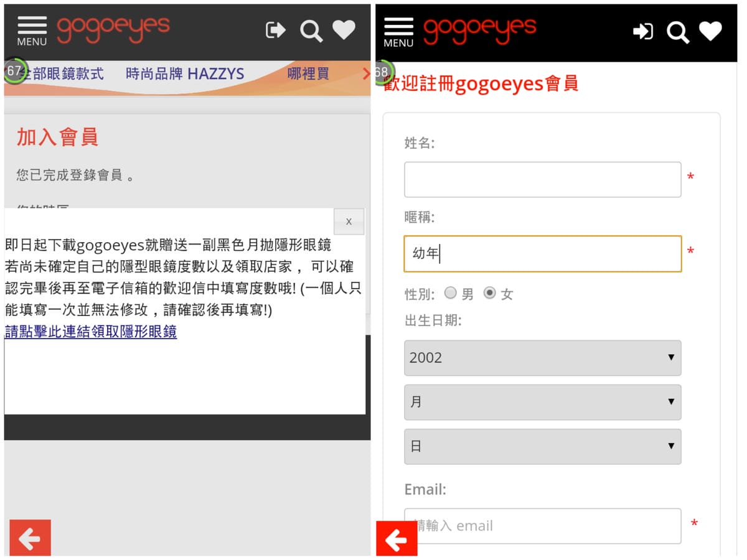Open the birth year 2002 dropdown
The width and height of the screenshot is (747, 560).
tap(543, 358)
